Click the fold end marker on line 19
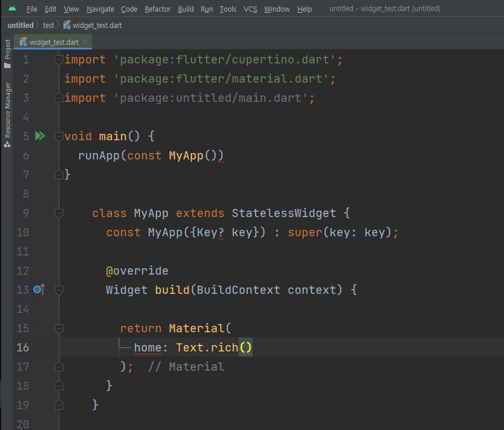This screenshot has width=504, height=430. pos(59,405)
